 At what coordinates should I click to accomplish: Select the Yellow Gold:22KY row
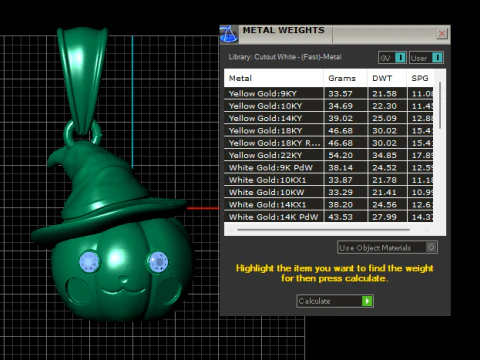pos(329,155)
